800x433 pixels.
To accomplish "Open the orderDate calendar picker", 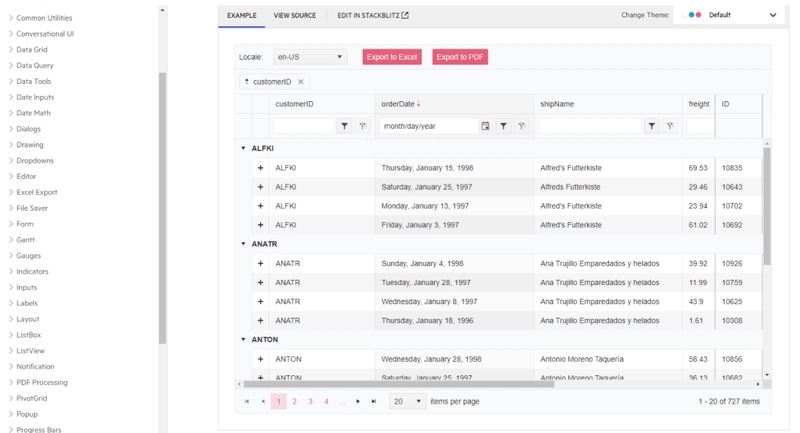I will [x=485, y=126].
